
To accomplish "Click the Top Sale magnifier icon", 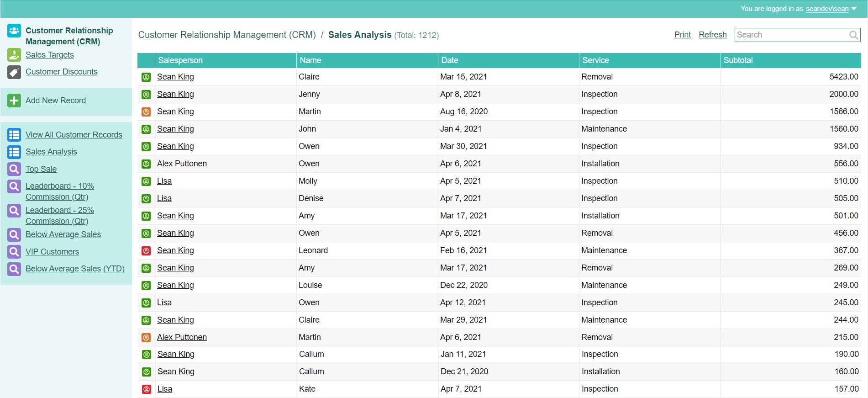I will tap(14, 169).
